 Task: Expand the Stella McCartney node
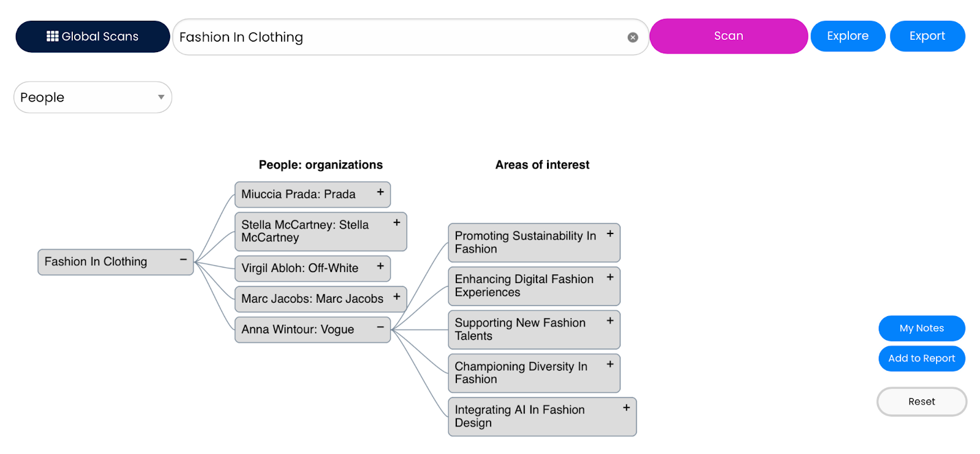(397, 223)
